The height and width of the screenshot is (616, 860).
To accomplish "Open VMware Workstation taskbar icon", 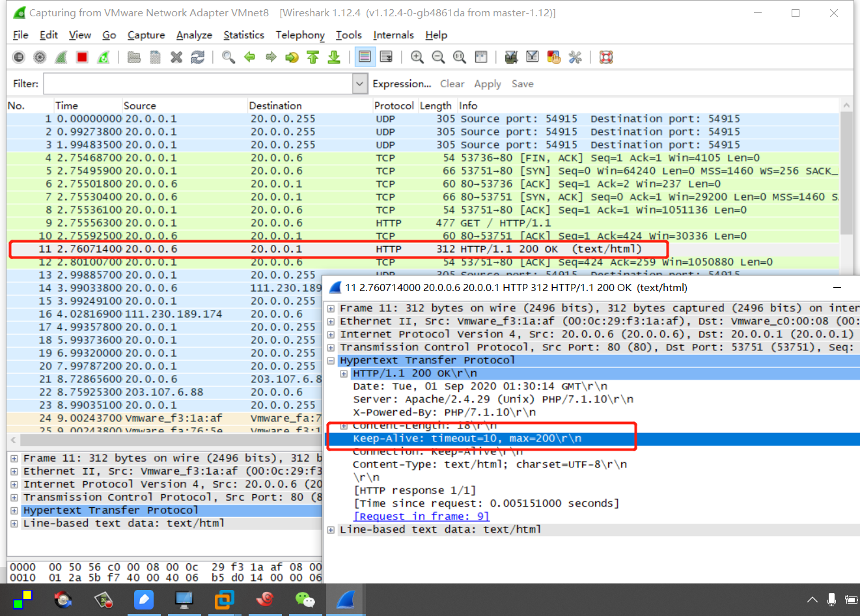I will coord(225,599).
